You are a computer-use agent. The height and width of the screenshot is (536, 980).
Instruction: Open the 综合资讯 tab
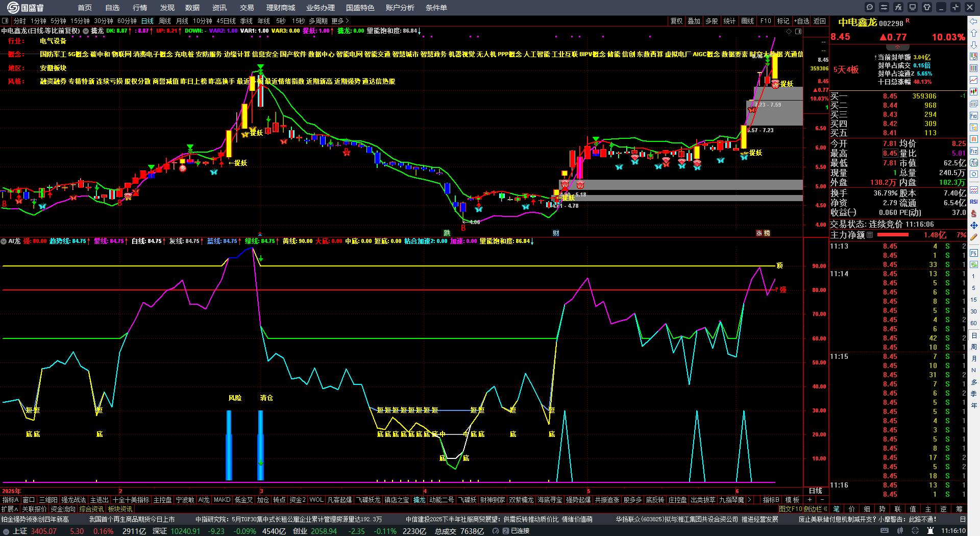click(x=91, y=509)
